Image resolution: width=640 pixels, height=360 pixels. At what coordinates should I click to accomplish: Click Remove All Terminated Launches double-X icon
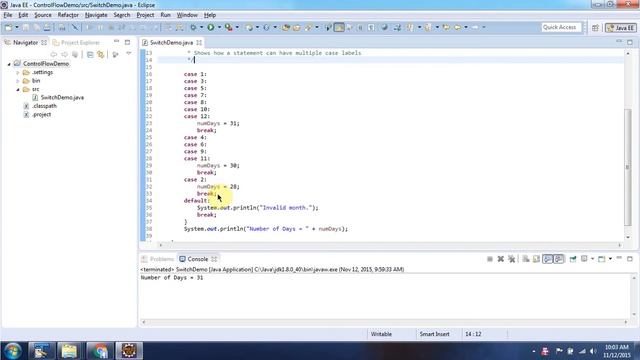point(511,259)
